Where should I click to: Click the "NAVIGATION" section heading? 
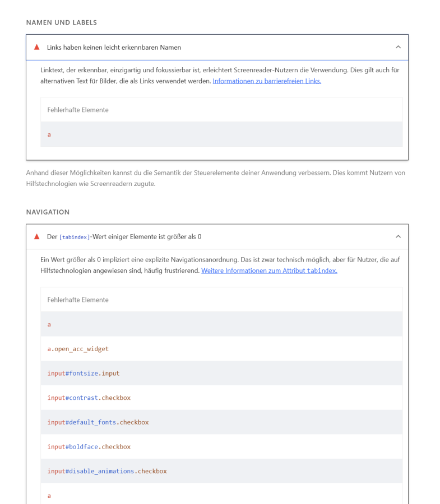pyautogui.click(x=48, y=212)
